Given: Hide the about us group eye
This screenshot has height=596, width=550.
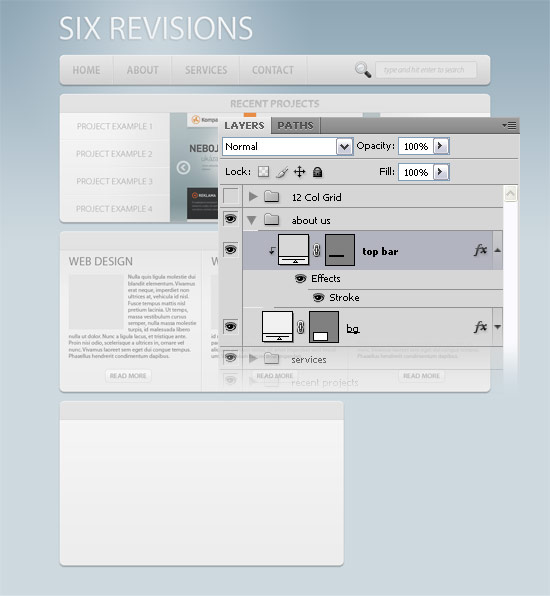Looking at the screenshot, I should 231,219.
